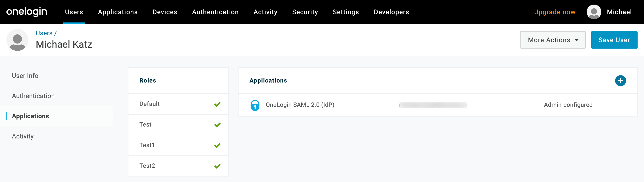This screenshot has width=644, height=182.
Task: Toggle the Default role checkmark
Action: coord(217,104)
